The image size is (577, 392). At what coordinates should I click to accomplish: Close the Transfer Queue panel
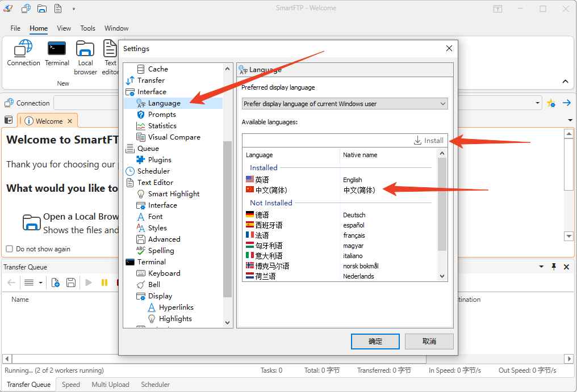[566, 267]
